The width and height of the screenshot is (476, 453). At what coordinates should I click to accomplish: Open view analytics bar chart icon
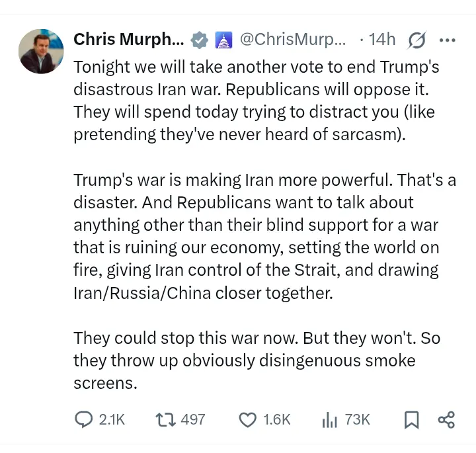[329, 419]
